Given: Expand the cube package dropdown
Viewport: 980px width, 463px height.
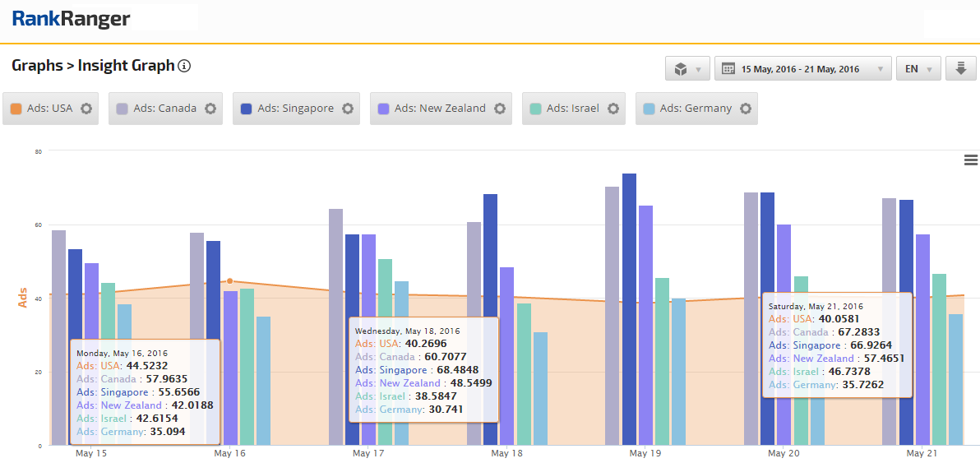Looking at the screenshot, I should 686,69.
